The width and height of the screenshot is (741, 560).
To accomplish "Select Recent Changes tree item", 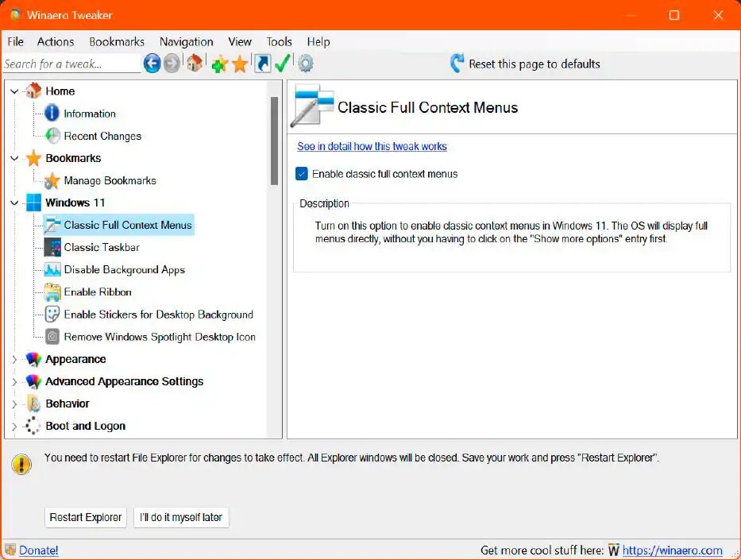I will pyautogui.click(x=102, y=136).
